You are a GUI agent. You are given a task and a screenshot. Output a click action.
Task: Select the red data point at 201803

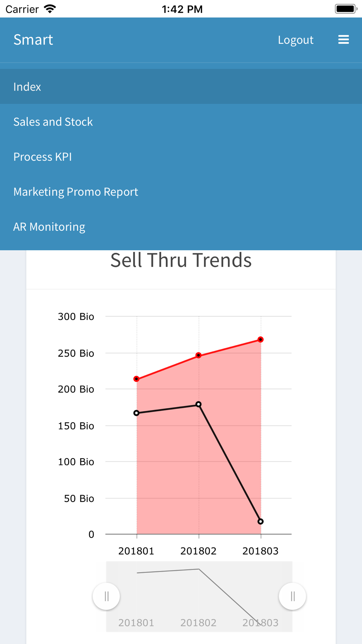[261, 339]
